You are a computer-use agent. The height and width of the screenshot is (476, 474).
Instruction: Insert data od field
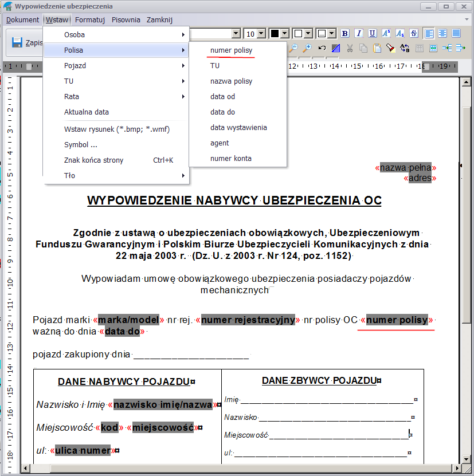click(238, 97)
